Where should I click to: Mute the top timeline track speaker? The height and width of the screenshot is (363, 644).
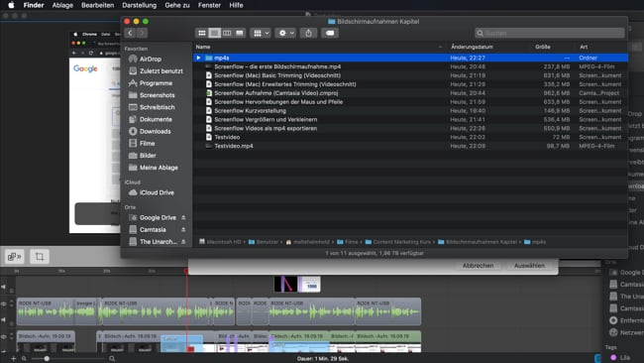pos(4,287)
